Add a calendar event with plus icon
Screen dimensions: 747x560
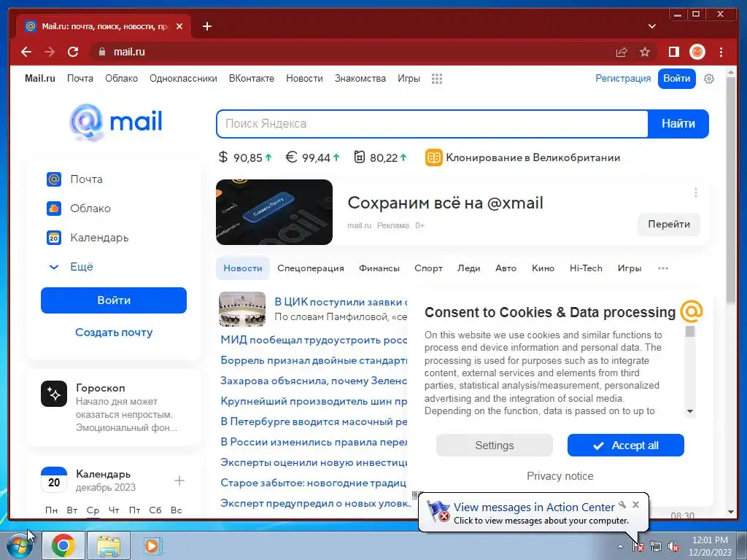(179, 481)
